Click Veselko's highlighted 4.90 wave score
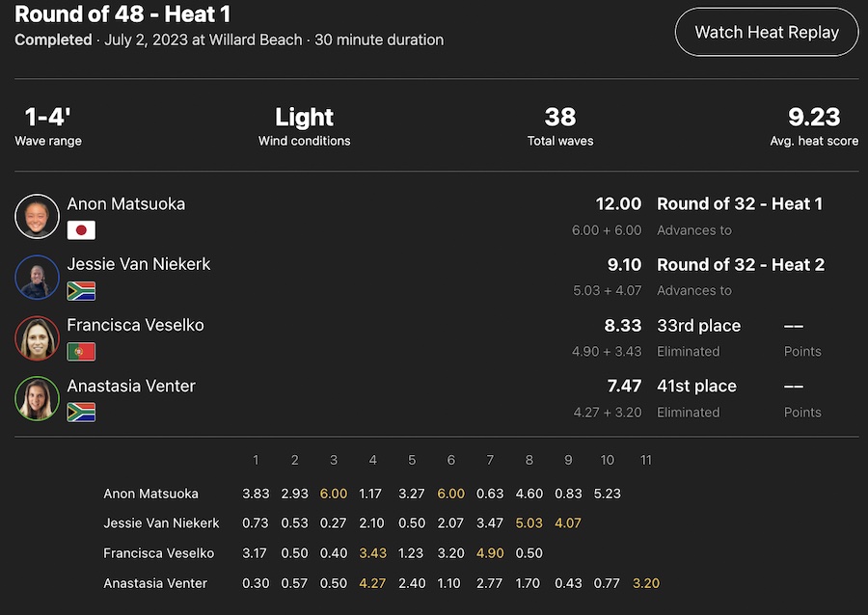Image resolution: width=868 pixels, height=615 pixels. click(490, 553)
